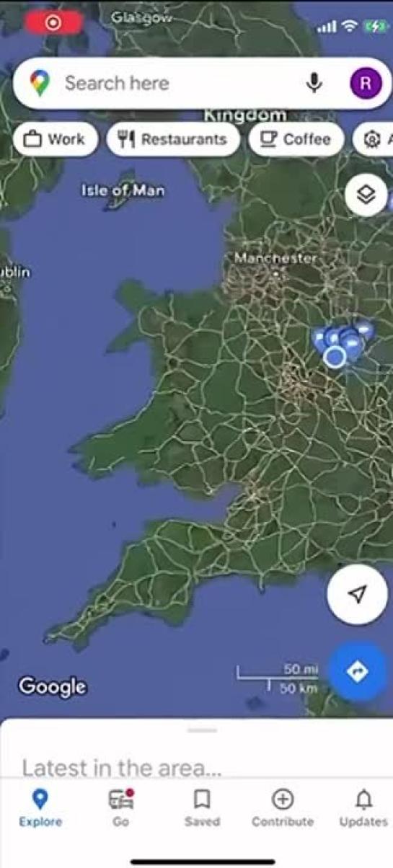
Task: Tap the blue directions button
Action: click(358, 671)
